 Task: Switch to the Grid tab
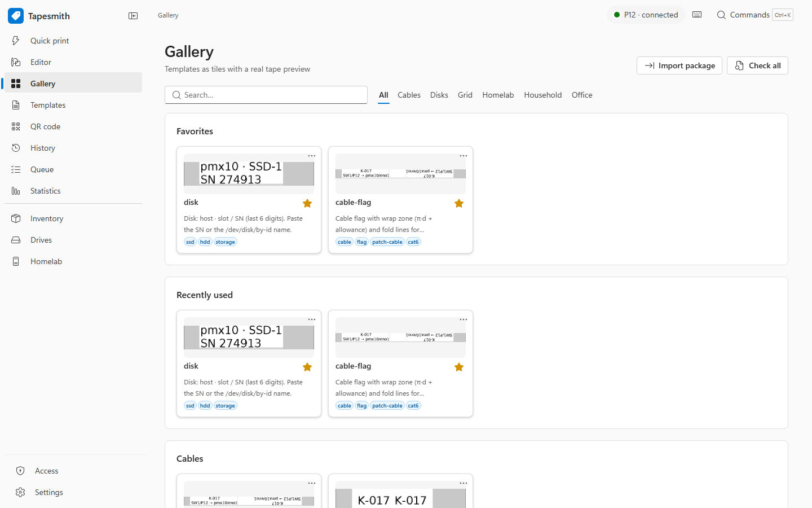465,95
